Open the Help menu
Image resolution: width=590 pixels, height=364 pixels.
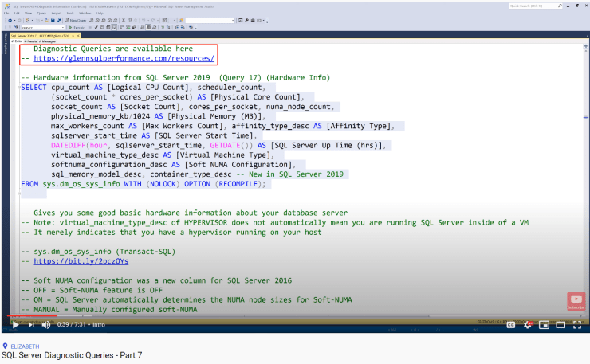tap(100, 14)
